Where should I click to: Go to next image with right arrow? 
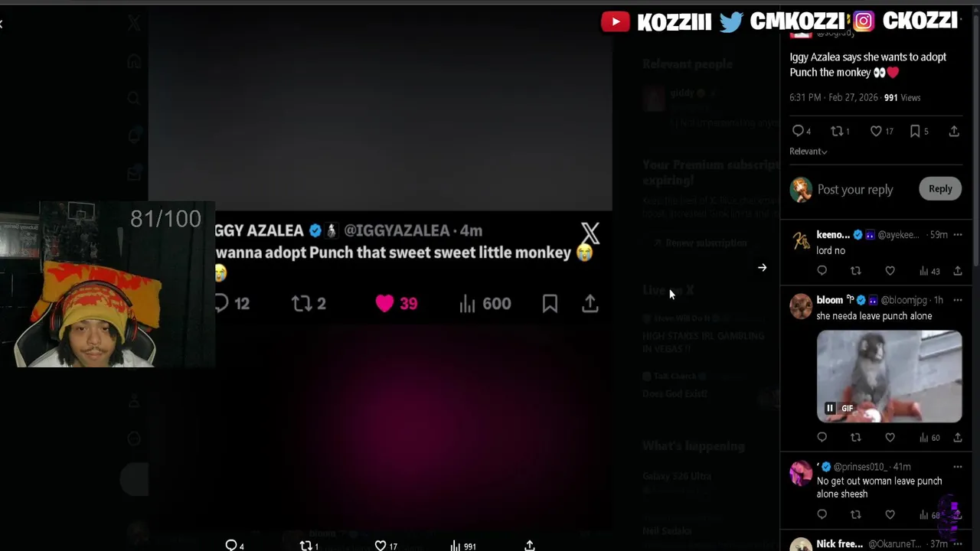(762, 268)
